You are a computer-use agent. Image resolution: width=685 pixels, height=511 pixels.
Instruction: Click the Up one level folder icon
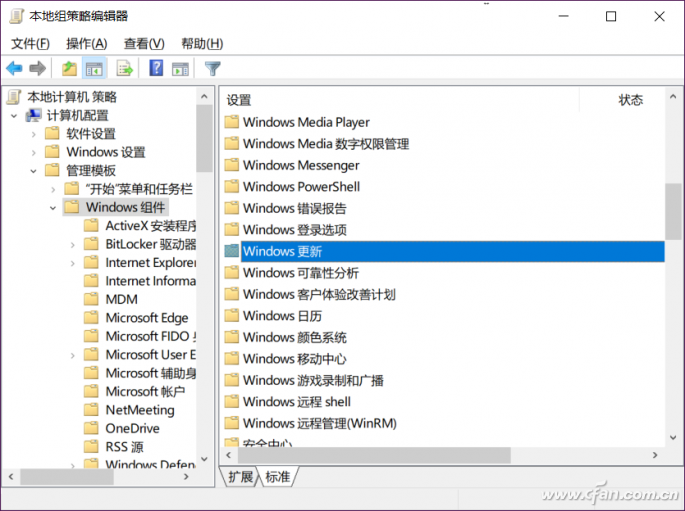(x=69, y=68)
